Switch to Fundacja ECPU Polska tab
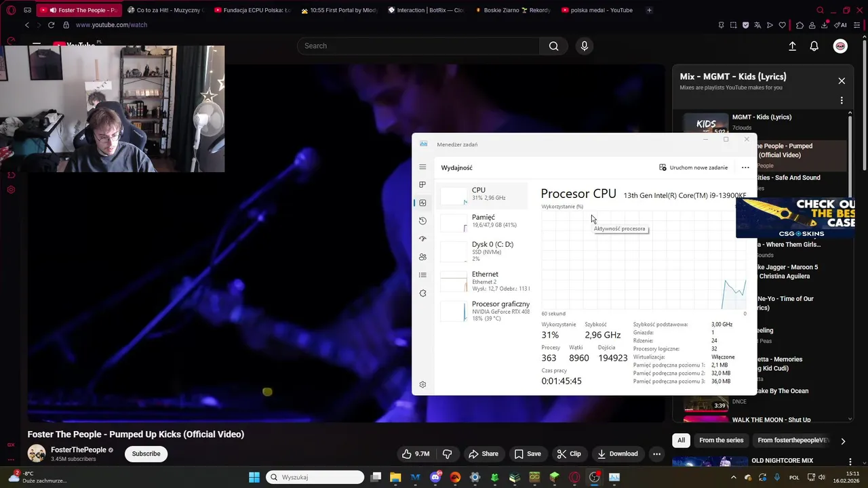The height and width of the screenshot is (488, 868). click(252, 10)
